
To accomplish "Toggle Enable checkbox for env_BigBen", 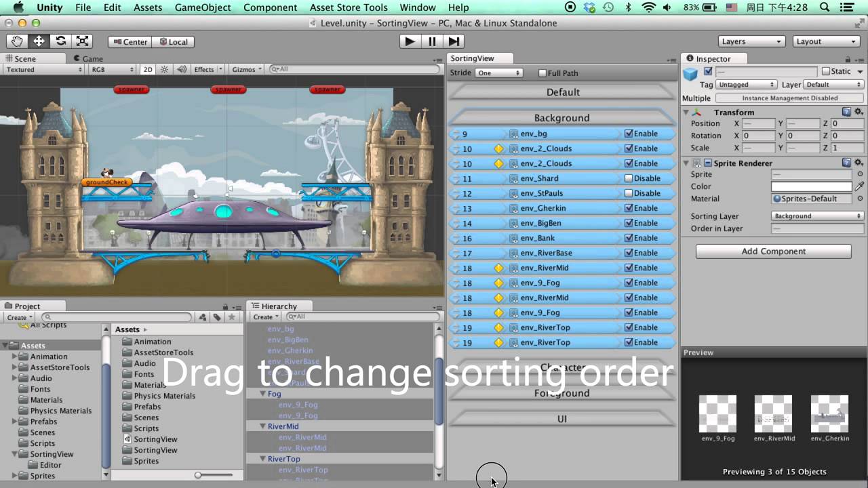I will pos(629,223).
